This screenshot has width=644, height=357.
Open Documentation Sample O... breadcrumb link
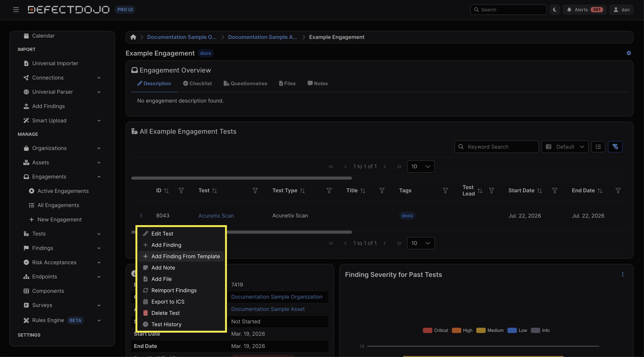tap(181, 37)
